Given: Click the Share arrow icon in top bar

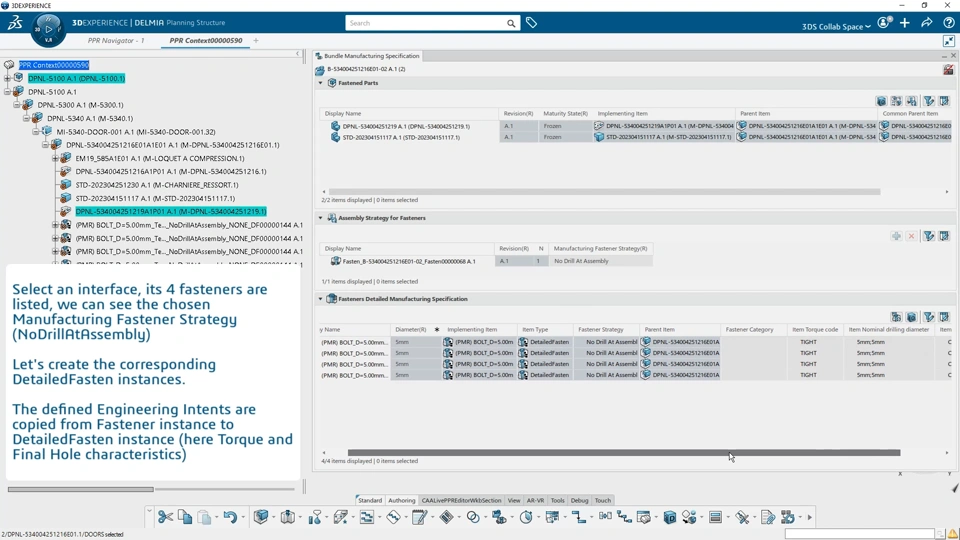Looking at the screenshot, I should pyautogui.click(x=927, y=23).
